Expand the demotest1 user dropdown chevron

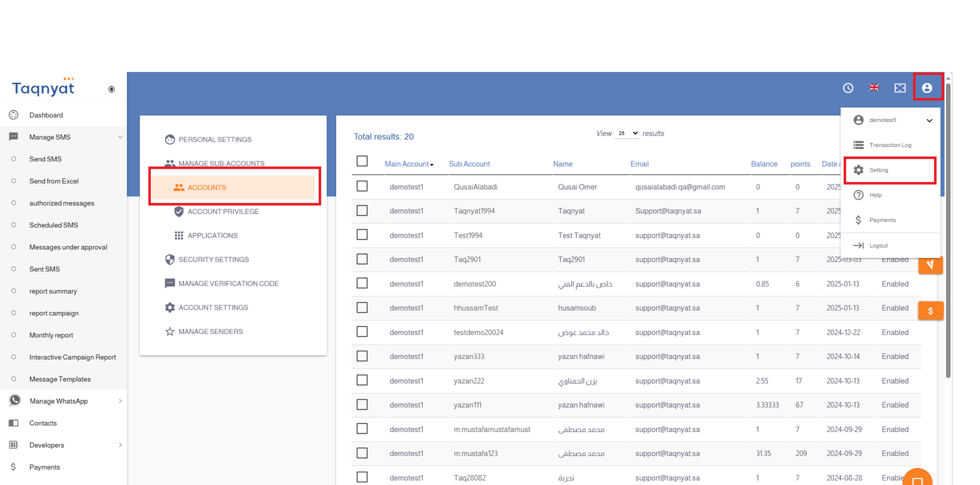tap(929, 121)
